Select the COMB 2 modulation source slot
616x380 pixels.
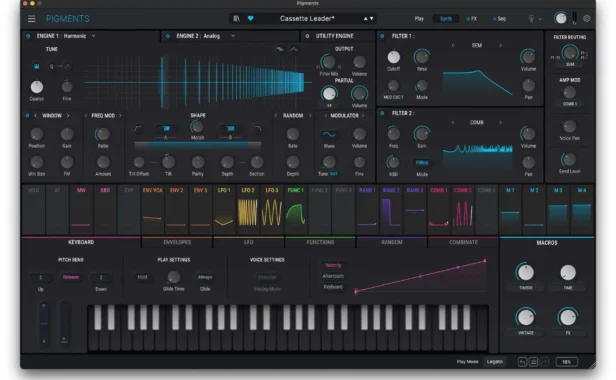462,209
